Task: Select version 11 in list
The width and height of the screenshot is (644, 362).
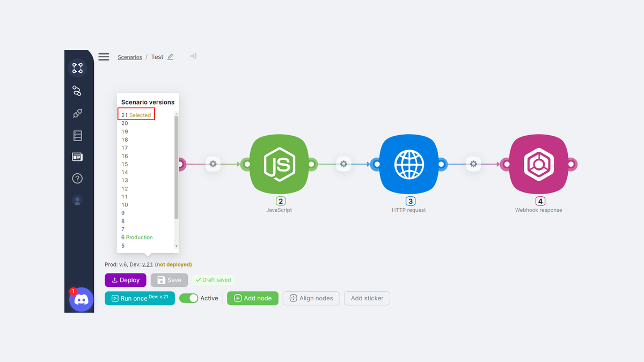Action: click(125, 197)
